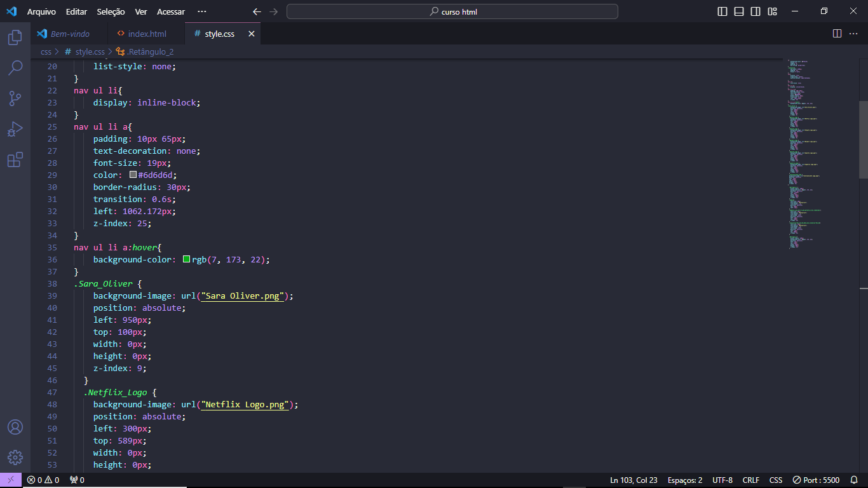
Task: Open the Accounts icon
Action: [x=15, y=427]
